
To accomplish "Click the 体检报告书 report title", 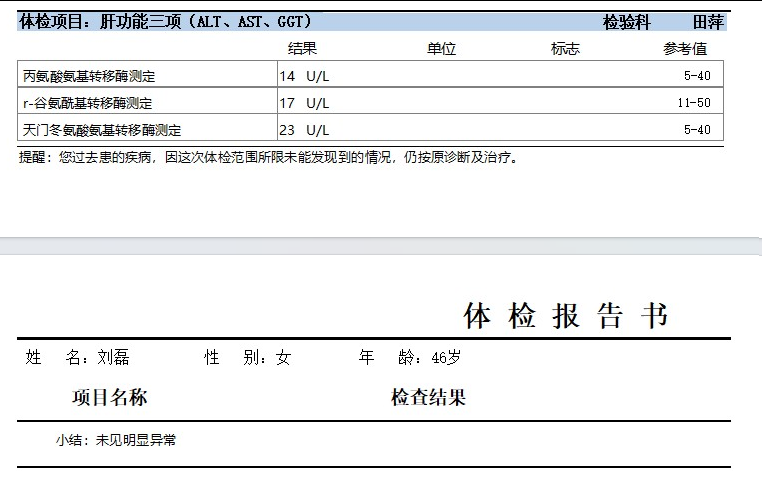I will point(566,316).
